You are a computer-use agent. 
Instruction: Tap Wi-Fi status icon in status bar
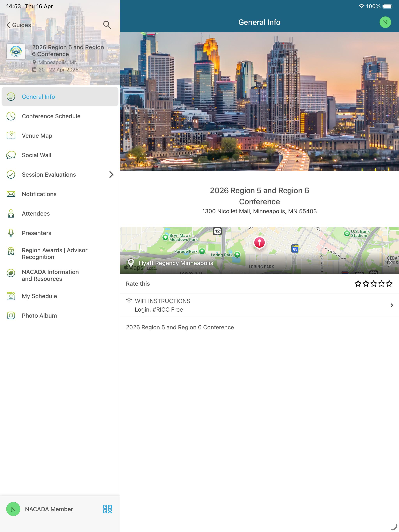[361, 6]
